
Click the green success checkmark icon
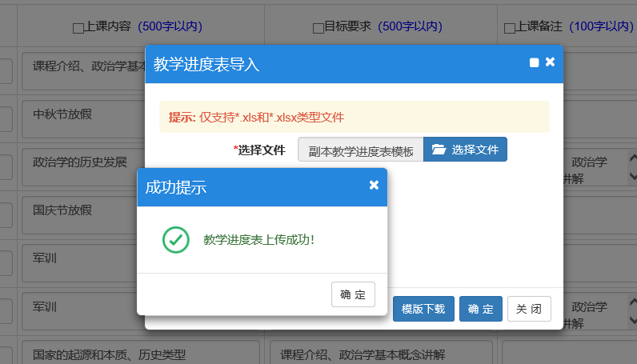coord(175,239)
